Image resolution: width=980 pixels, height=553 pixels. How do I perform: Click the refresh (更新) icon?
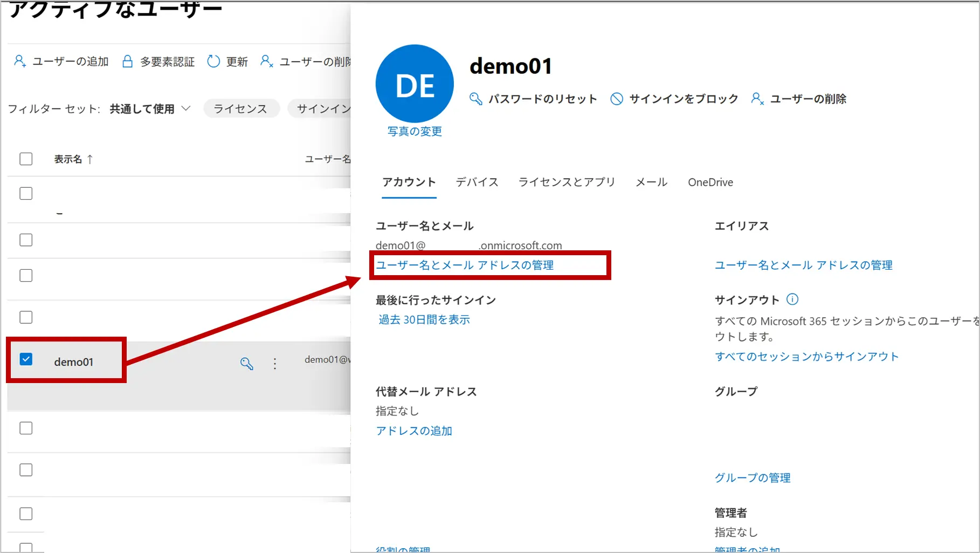[213, 62]
